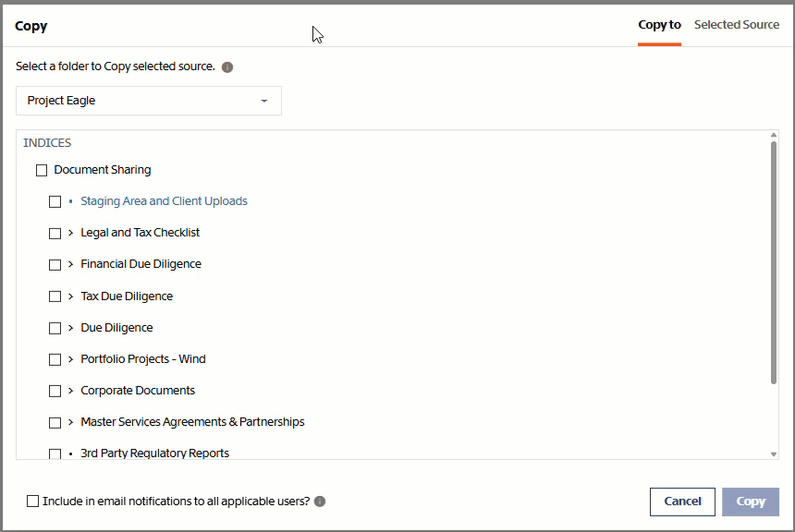
Task: Switch to the Selected Source tab
Action: pyautogui.click(x=736, y=25)
